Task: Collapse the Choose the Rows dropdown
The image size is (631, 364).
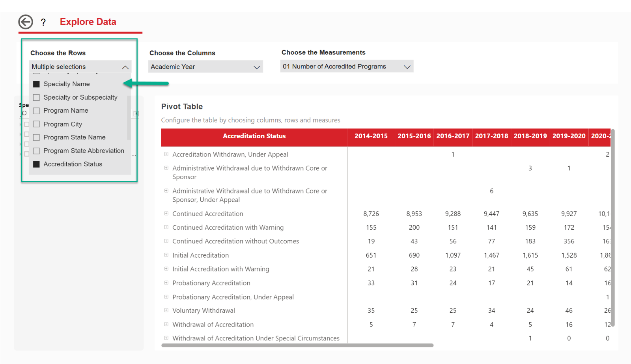Action: pos(125,67)
